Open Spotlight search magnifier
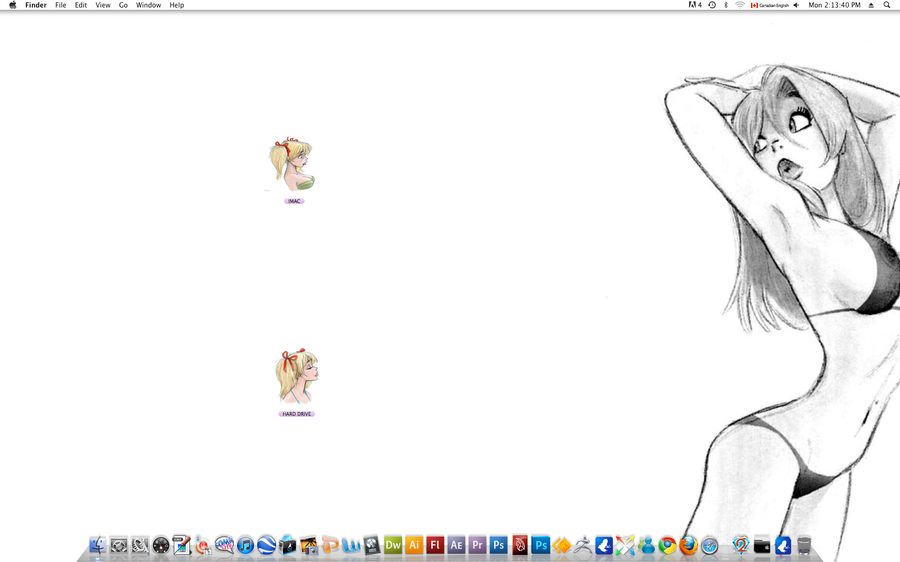Viewport: 900px width, 562px height. click(887, 5)
